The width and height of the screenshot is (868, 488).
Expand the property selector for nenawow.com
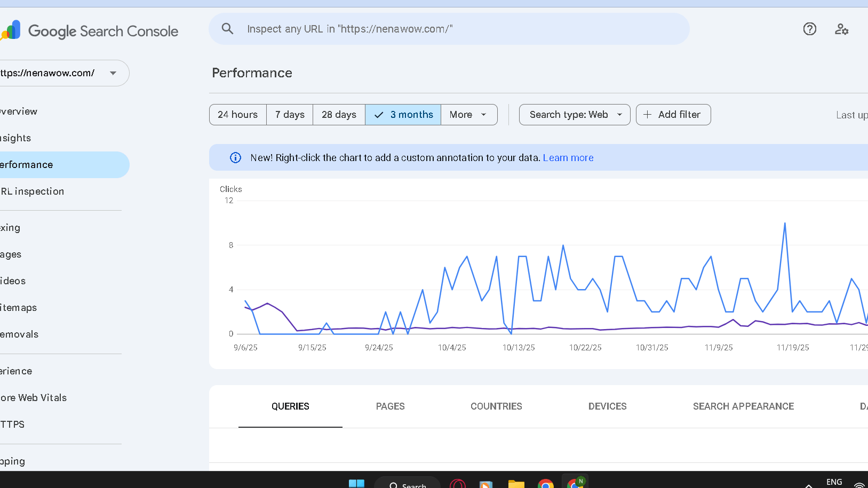[x=113, y=73]
